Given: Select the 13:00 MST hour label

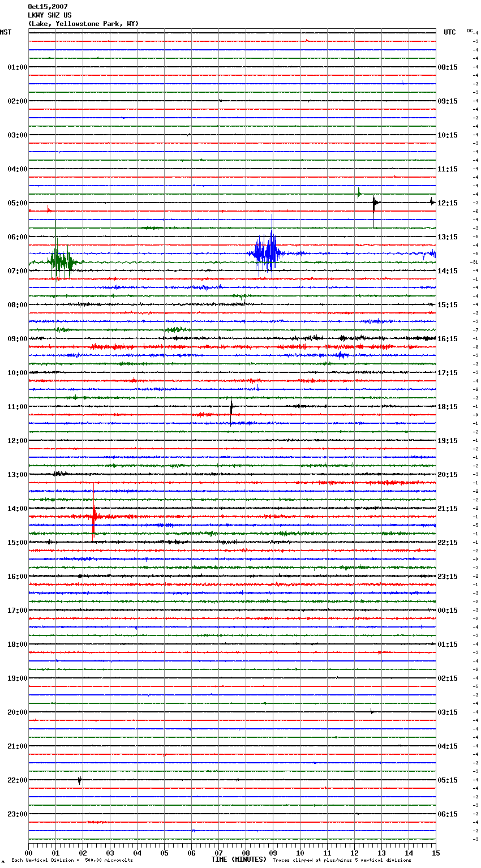Looking at the screenshot, I should [17, 475].
